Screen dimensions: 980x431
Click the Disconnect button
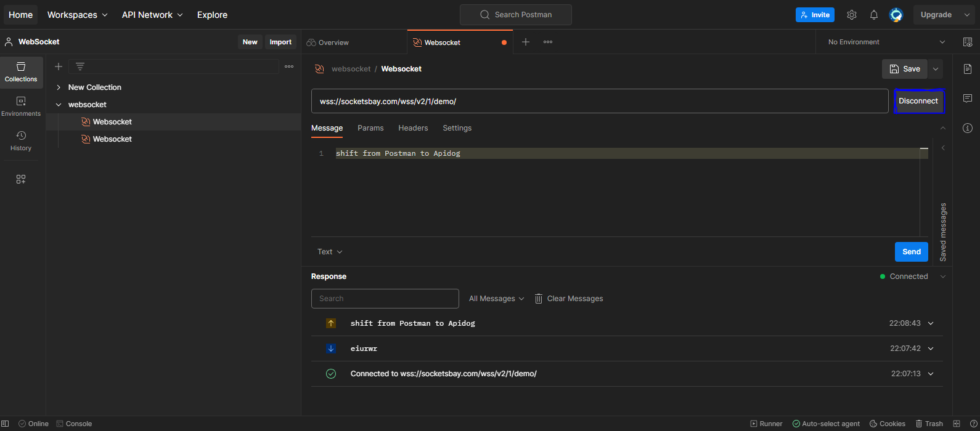click(x=918, y=101)
